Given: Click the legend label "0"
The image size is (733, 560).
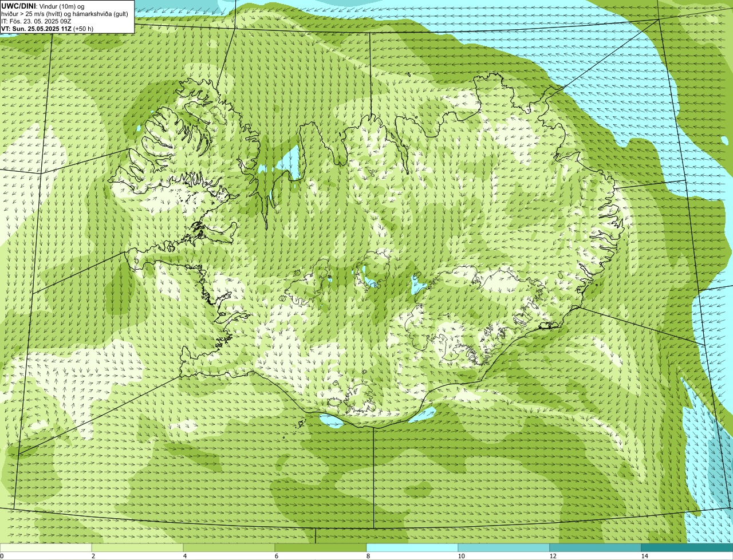Looking at the screenshot, I should [2, 556].
